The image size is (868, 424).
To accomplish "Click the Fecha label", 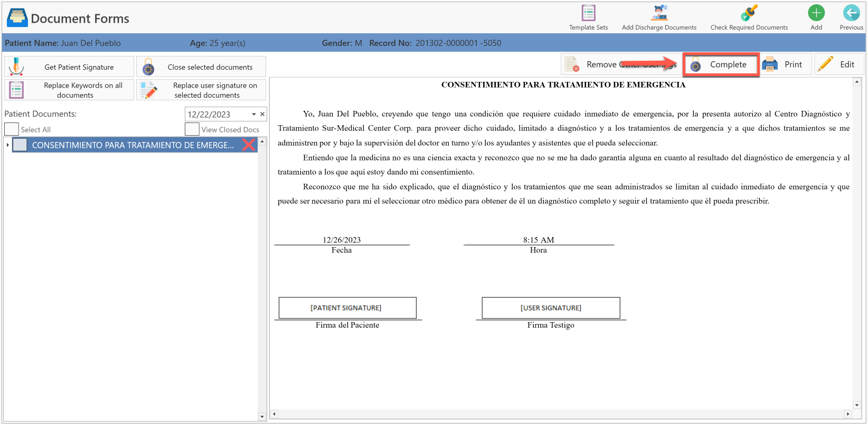I will [x=342, y=250].
